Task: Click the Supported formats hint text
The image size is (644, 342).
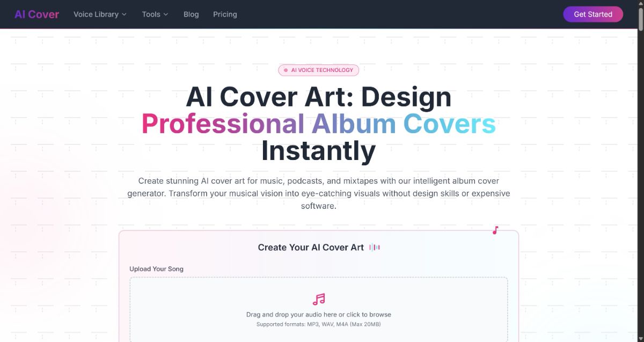Action: pos(319,324)
